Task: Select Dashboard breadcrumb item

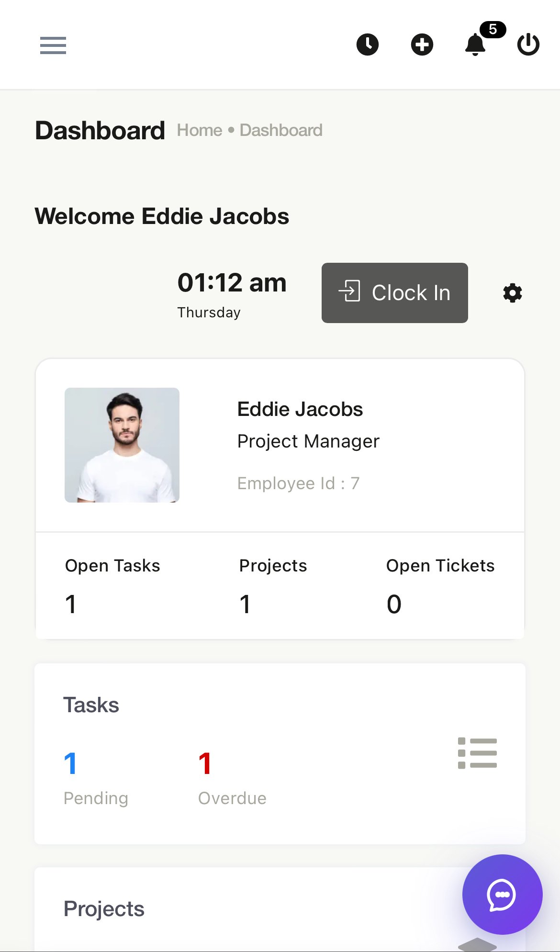Action: coord(281,130)
